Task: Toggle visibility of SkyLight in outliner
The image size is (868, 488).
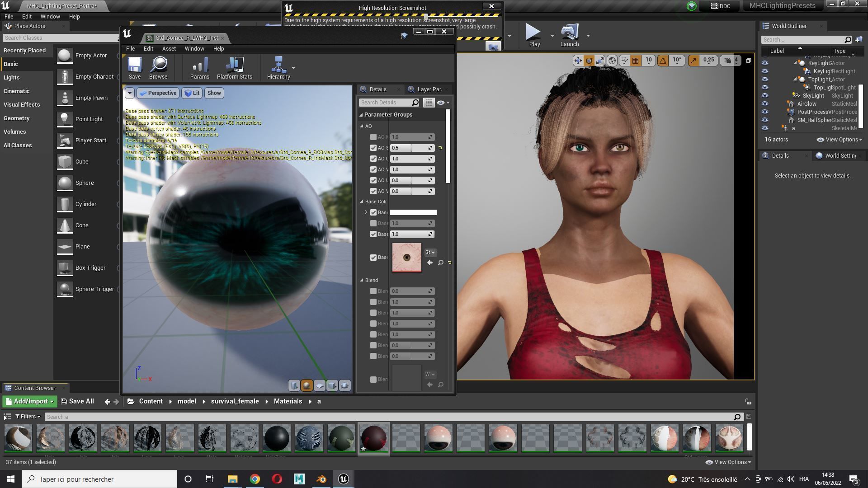Action: tap(764, 95)
